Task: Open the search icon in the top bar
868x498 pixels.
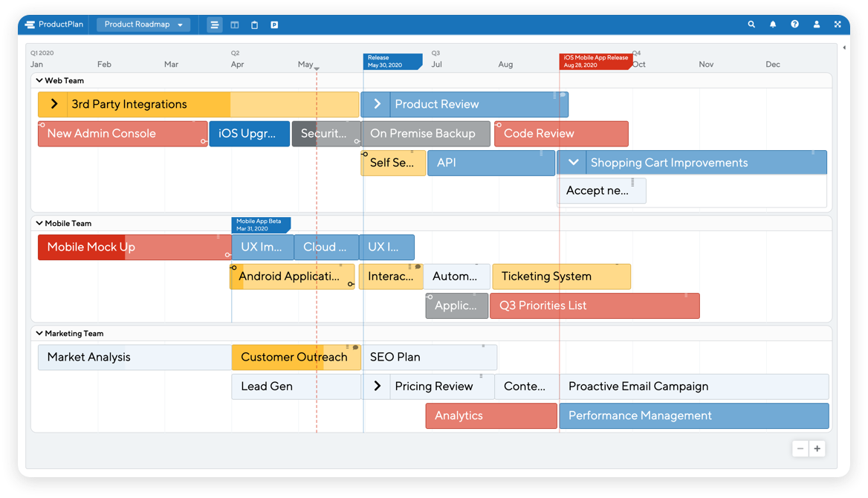Action: [751, 24]
